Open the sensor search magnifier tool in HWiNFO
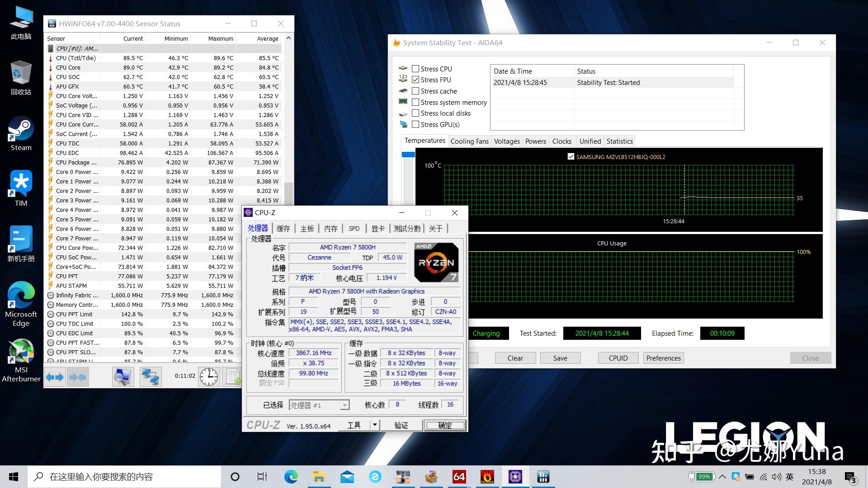Screen dimensions: 868x488 [123, 377]
